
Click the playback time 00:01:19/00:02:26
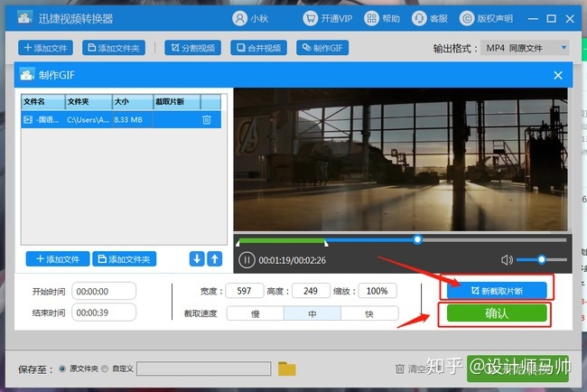click(292, 260)
